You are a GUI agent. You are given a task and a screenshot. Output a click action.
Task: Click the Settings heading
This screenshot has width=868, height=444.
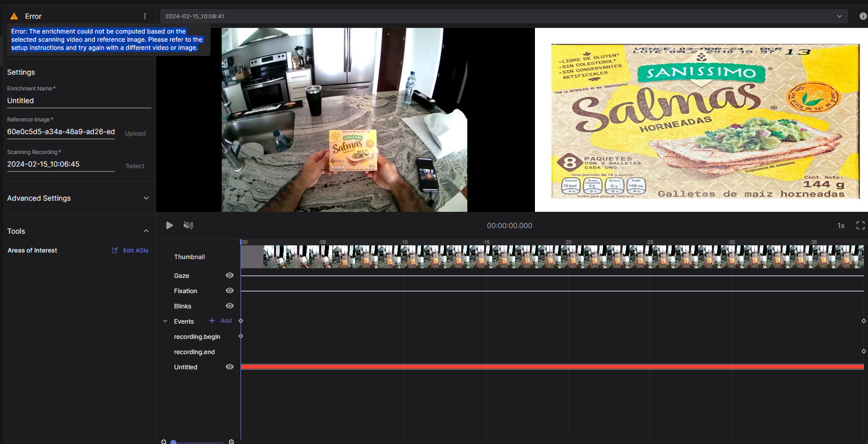coord(21,72)
